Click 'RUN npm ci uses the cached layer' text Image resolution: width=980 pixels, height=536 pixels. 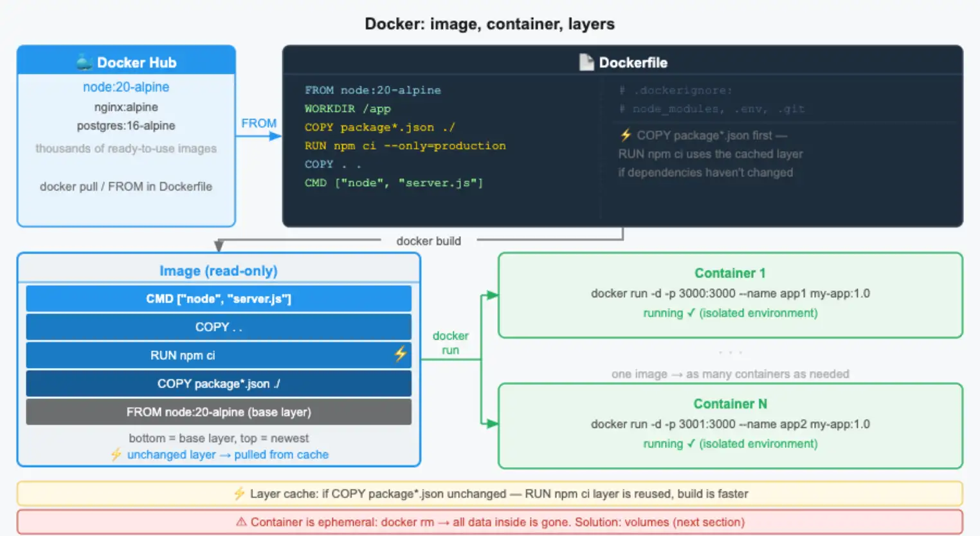[711, 154]
